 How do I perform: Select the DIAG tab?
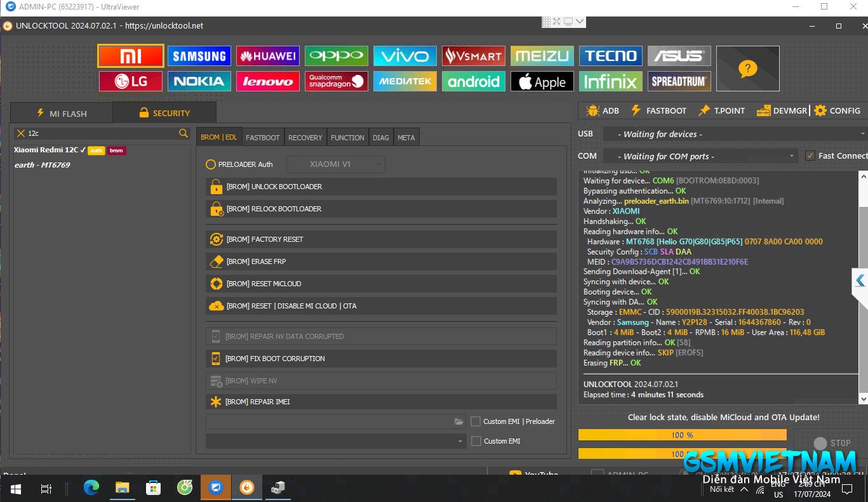pos(381,137)
